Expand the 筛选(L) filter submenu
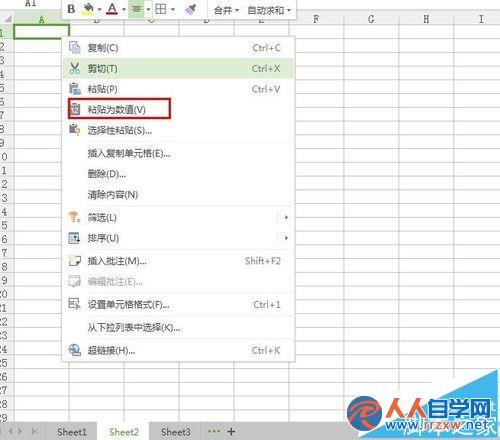The image size is (500, 440). point(178,218)
